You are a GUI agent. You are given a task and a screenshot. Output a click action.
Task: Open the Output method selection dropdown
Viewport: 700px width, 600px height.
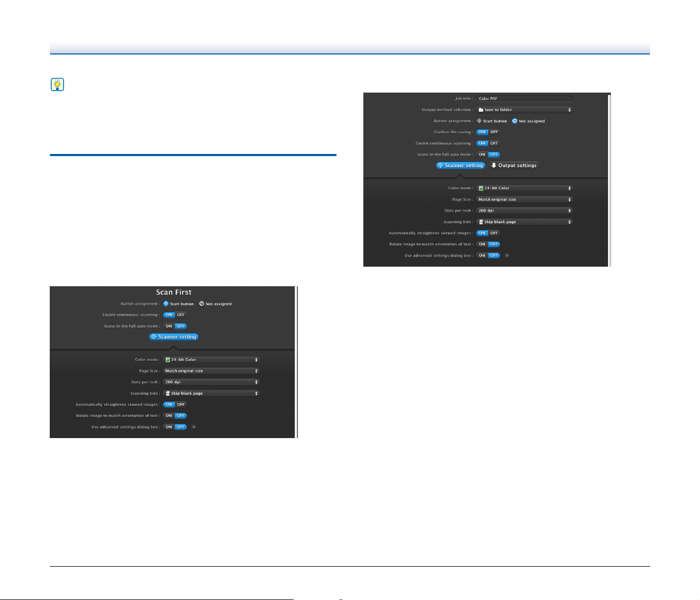click(524, 110)
